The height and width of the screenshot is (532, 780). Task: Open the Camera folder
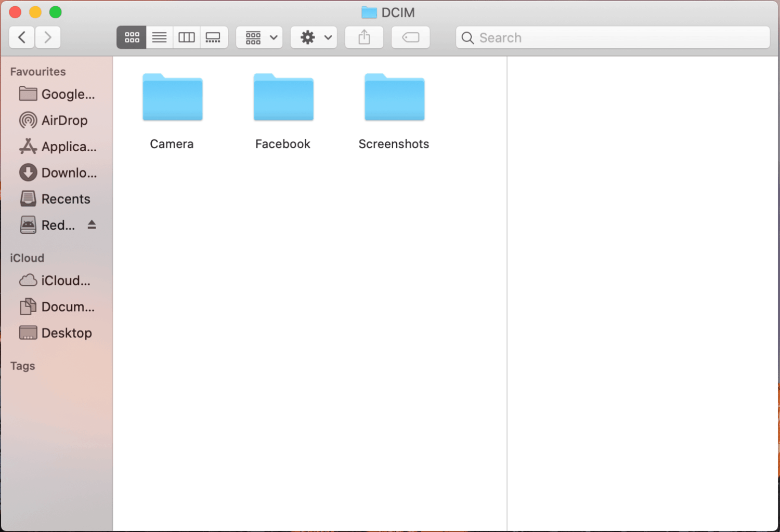172,98
